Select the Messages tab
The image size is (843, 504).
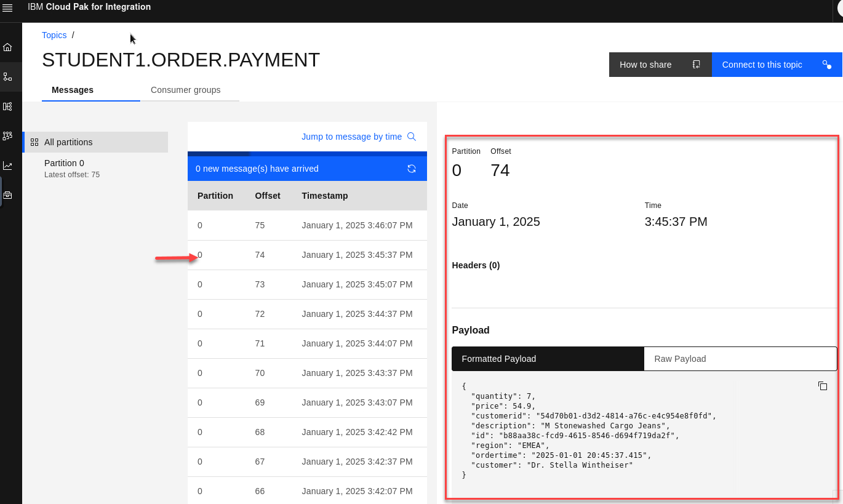pos(73,90)
